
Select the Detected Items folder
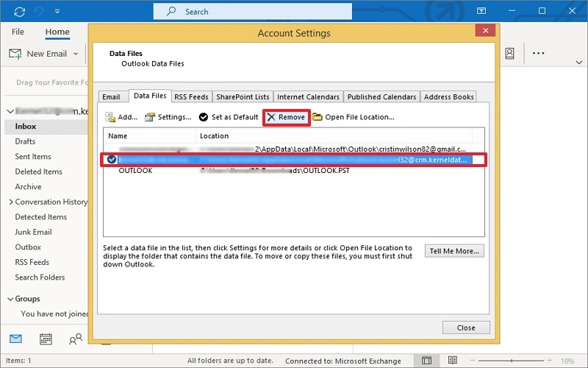[41, 216]
